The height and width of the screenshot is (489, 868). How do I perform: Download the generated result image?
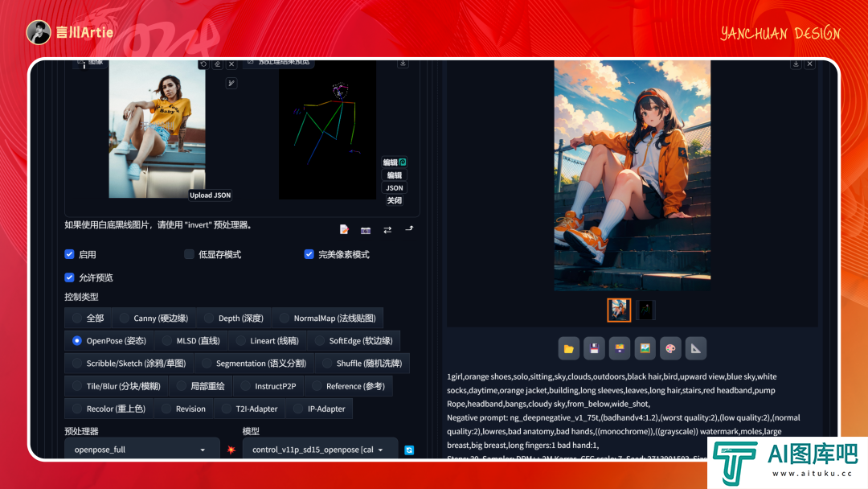point(796,64)
